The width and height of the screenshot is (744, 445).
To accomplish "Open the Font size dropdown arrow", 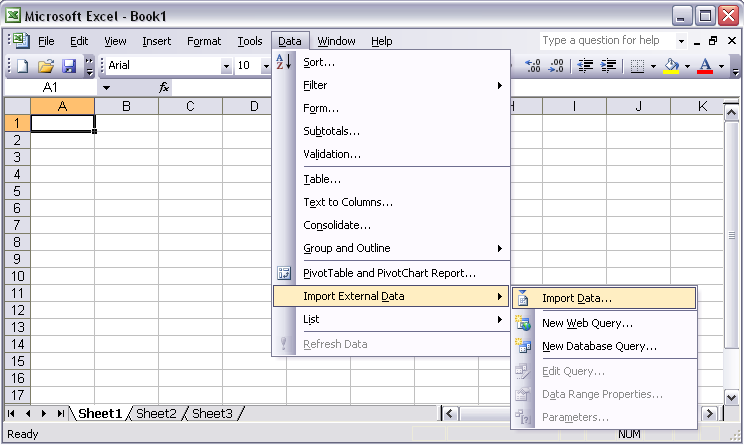I will click(266, 66).
